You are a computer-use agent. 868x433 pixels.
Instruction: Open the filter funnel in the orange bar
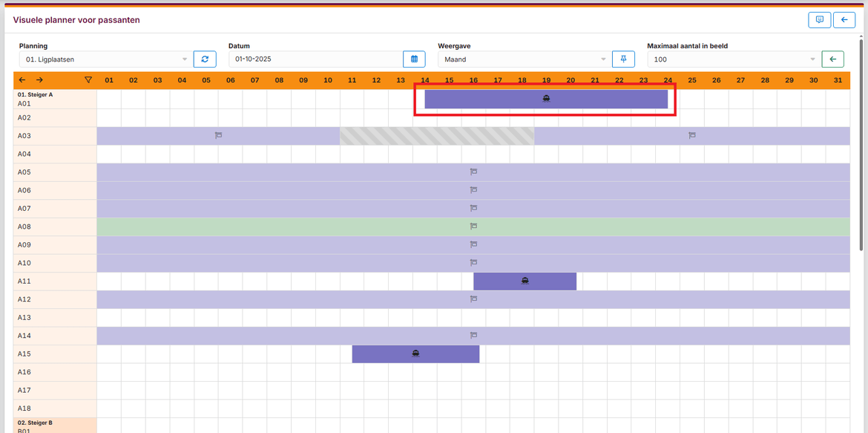(x=88, y=80)
